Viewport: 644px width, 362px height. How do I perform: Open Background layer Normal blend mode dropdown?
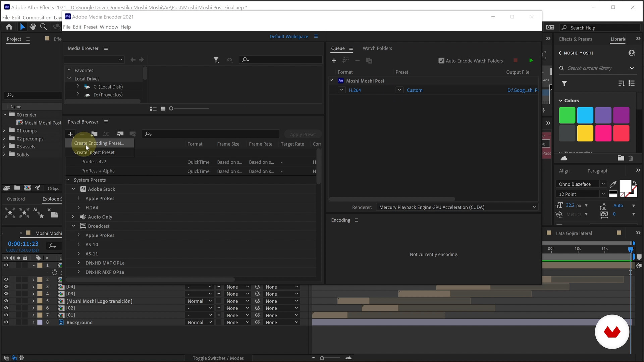coord(200,322)
